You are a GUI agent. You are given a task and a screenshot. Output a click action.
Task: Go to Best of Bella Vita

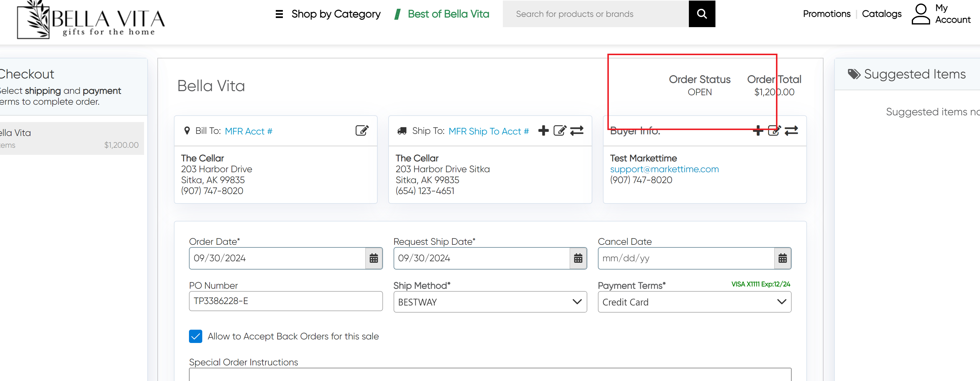point(448,14)
